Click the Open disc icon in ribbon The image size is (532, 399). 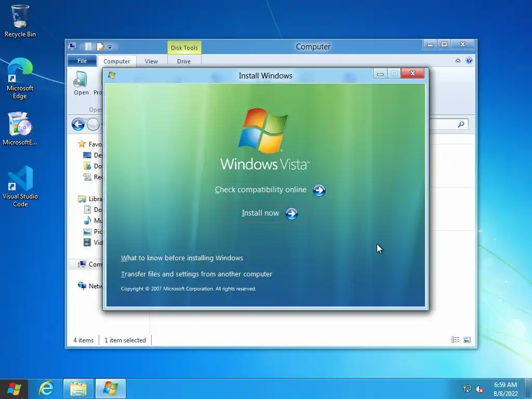[x=81, y=79]
